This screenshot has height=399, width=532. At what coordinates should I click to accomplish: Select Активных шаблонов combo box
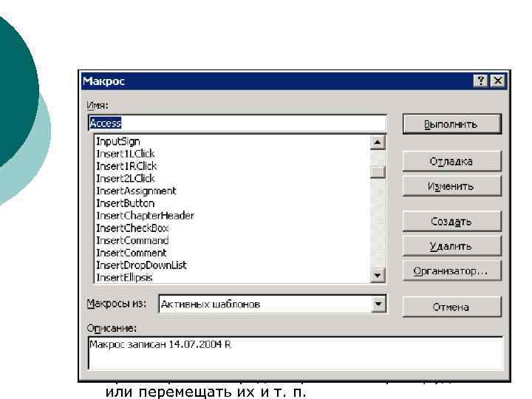point(272,304)
